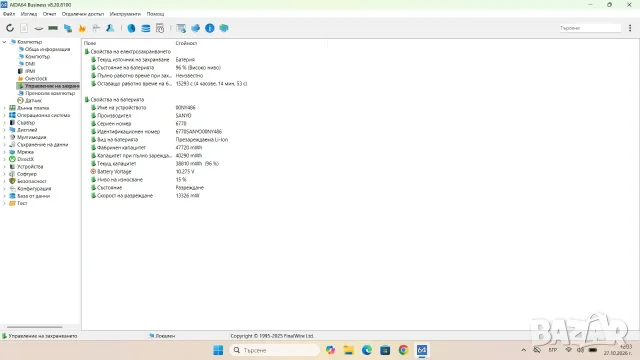The height and width of the screenshot is (360, 640).
Task: Select the База от данни tree item
Action: [33, 196]
